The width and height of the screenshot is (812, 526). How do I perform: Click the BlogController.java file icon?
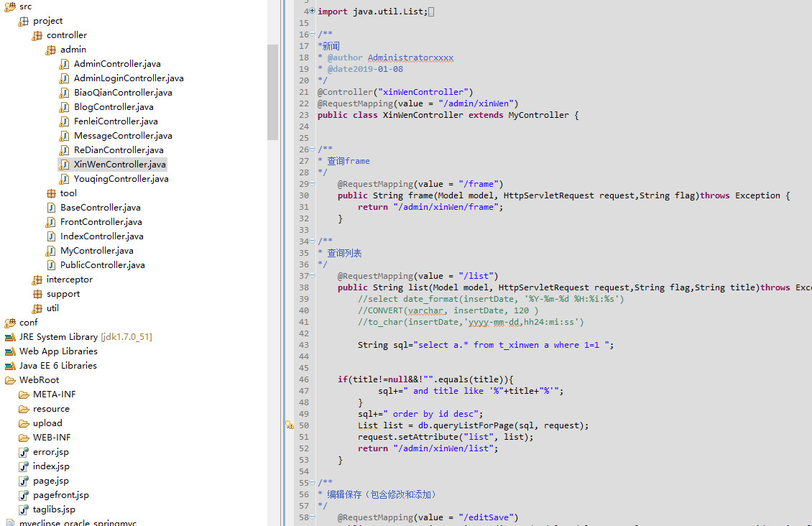pos(64,107)
